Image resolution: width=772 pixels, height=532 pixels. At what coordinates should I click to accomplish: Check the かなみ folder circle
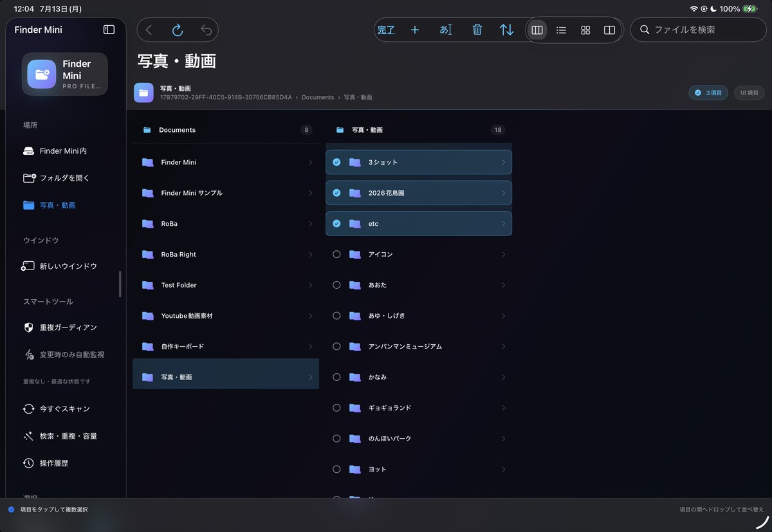coord(336,377)
